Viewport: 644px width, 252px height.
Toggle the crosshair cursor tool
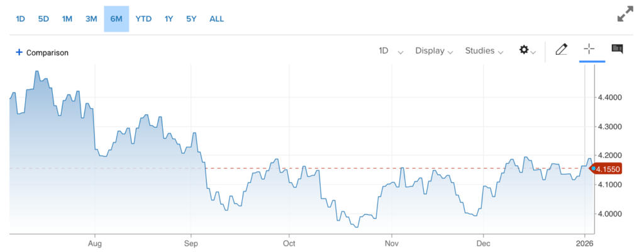[589, 50]
